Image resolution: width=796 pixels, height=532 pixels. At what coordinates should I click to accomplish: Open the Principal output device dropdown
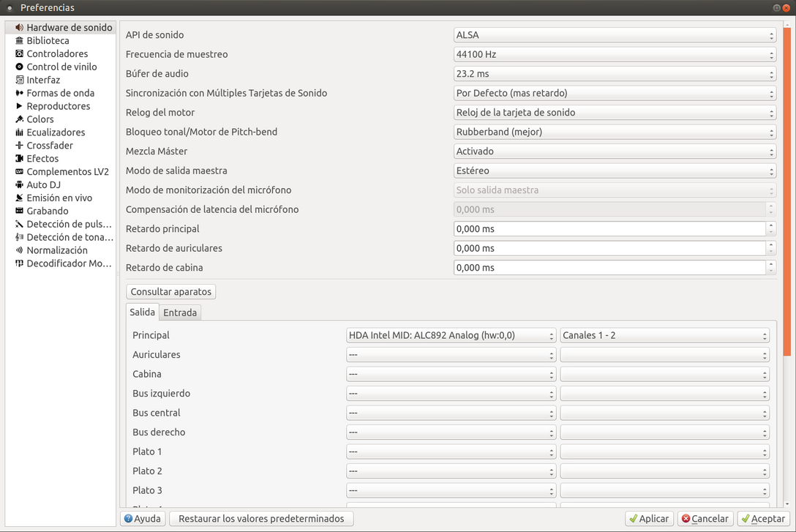[450, 334]
